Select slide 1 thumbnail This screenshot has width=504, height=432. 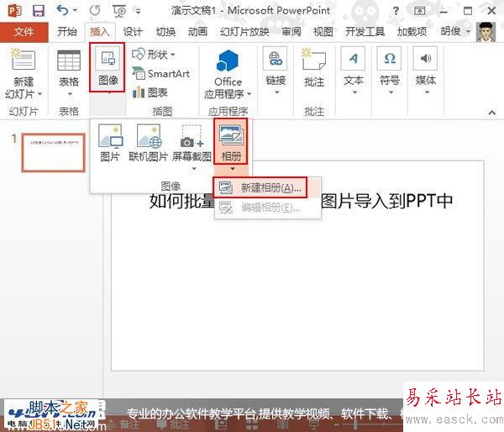pyautogui.click(x=54, y=152)
